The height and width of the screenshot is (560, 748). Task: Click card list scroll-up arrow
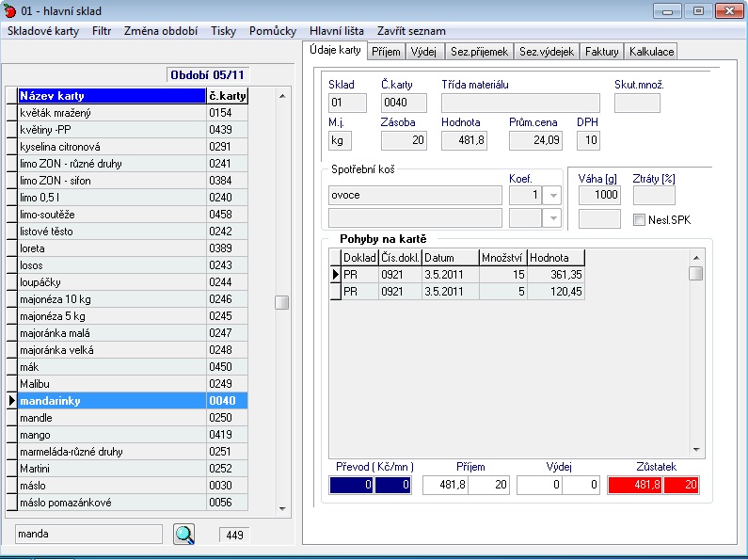tap(282, 96)
